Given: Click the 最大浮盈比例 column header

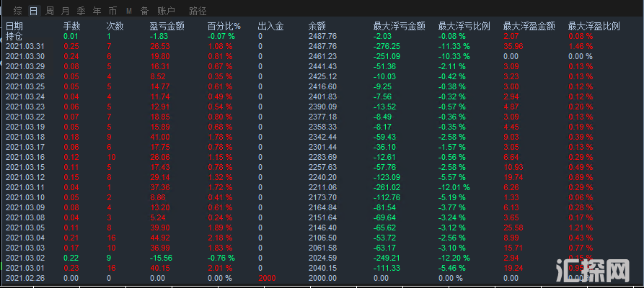Looking at the screenshot, I should (594, 26).
